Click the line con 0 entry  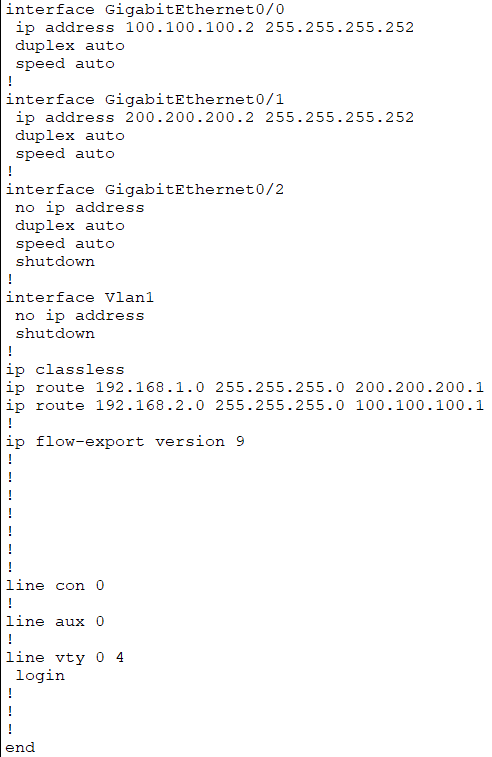point(55,586)
